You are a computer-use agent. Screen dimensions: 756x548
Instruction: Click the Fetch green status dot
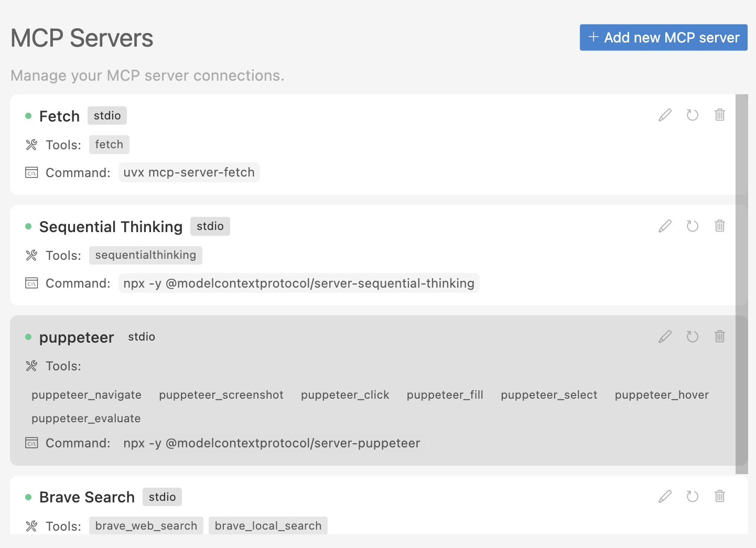(x=28, y=116)
